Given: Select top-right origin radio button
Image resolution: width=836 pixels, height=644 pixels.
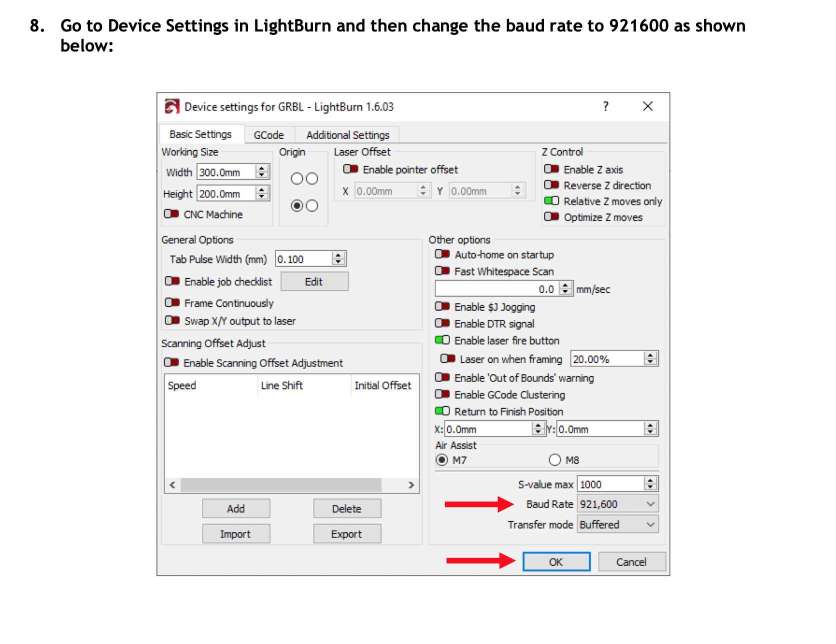Looking at the screenshot, I should click(x=312, y=178).
